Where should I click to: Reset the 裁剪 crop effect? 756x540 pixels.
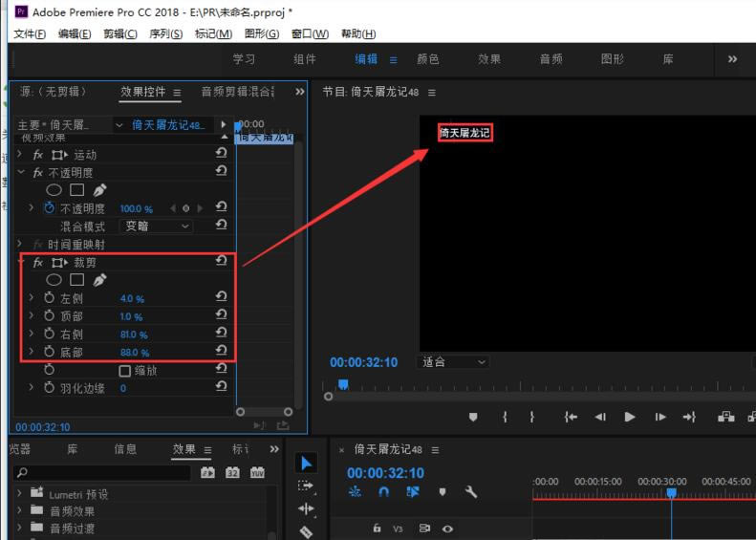(222, 261)
